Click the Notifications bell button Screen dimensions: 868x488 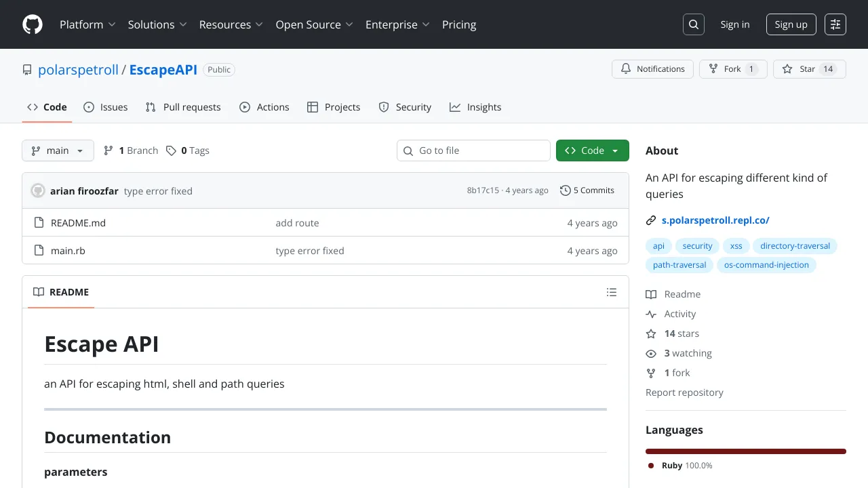[653, 69]
